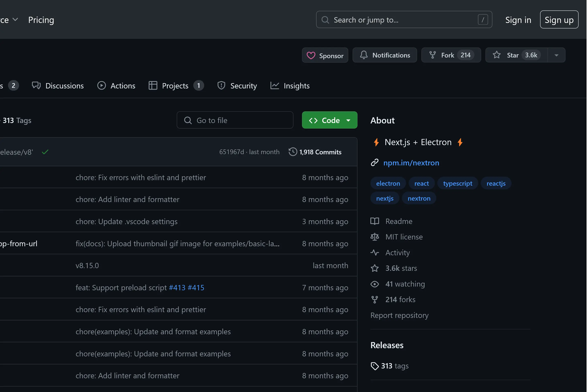The height and width of the screenshot is (392, 588).
Task: Select the typescript topic tag
Action: [457, 183]
